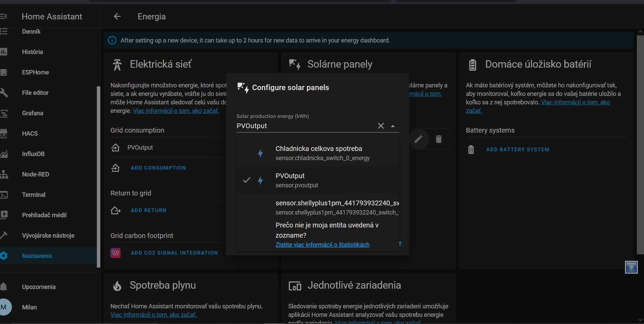Click the InfluxDB sidebar icon
Viewport: 644px width, 324px height.
[x=4, y=154]
